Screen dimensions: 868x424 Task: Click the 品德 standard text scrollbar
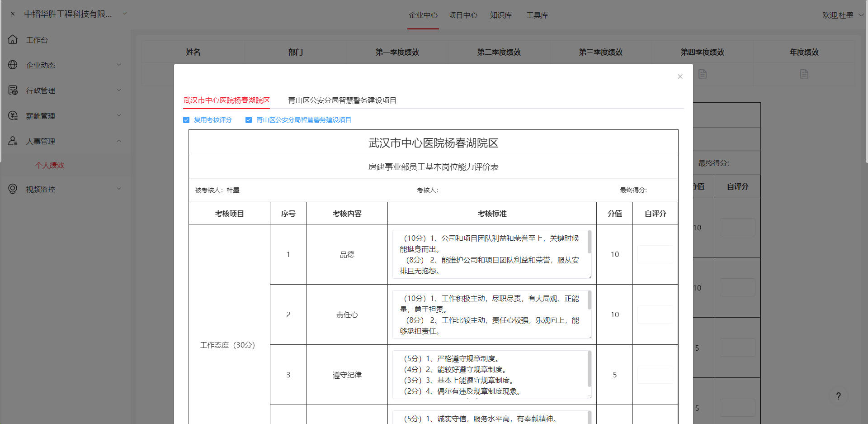[x=590, y=242]
